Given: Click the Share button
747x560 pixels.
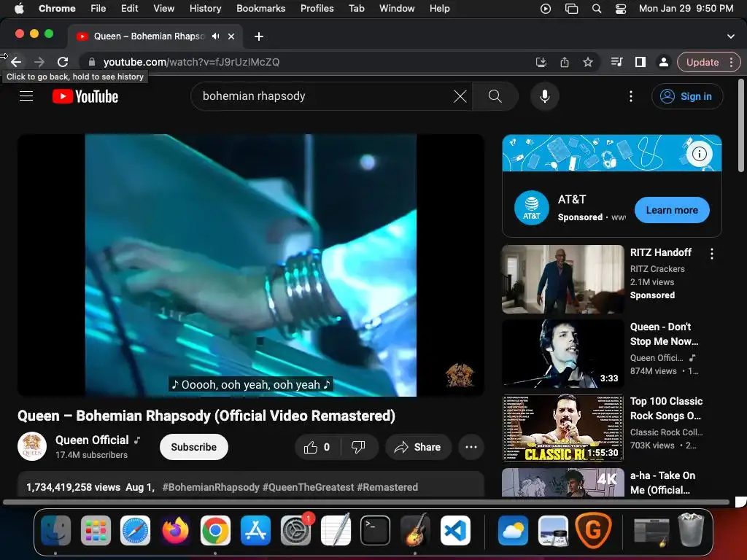Looking at the screenshot, I should (x=418, y=447).
